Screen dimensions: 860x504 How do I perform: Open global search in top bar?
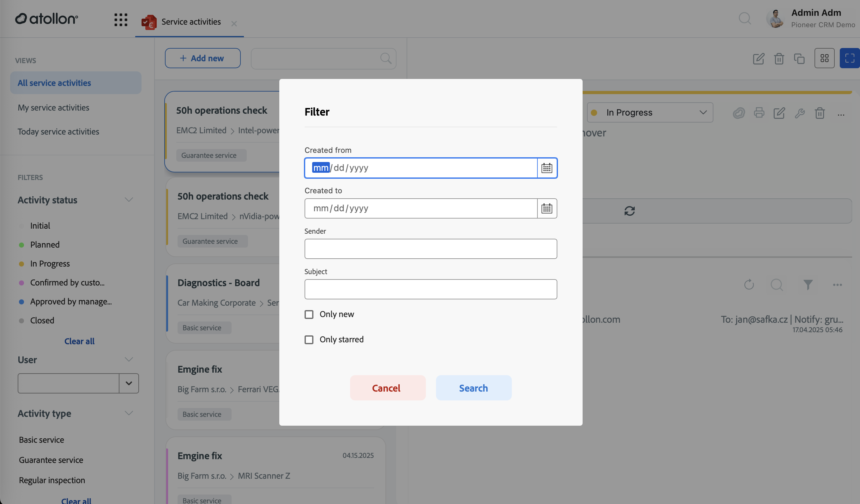pyautogui.click(x=745, y=18)
